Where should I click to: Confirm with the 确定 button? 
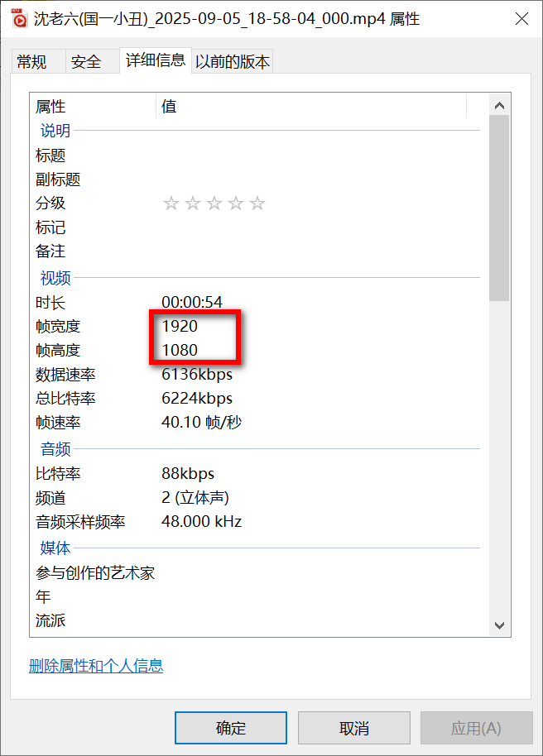click(231, 728)
